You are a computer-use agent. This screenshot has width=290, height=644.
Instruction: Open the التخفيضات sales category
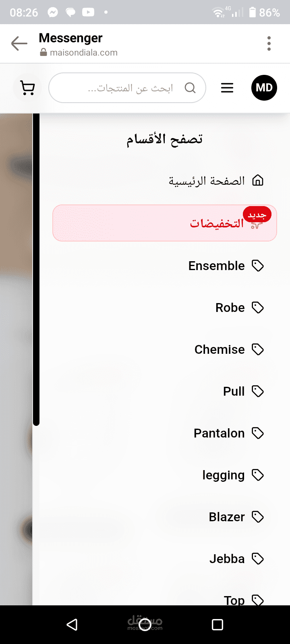pyautogui.click(x=217, y=223)
